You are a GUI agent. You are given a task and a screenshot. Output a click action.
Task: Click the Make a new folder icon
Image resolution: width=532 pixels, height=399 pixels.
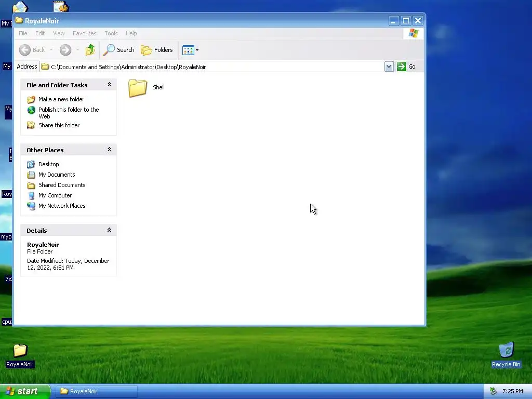[31, 99]
